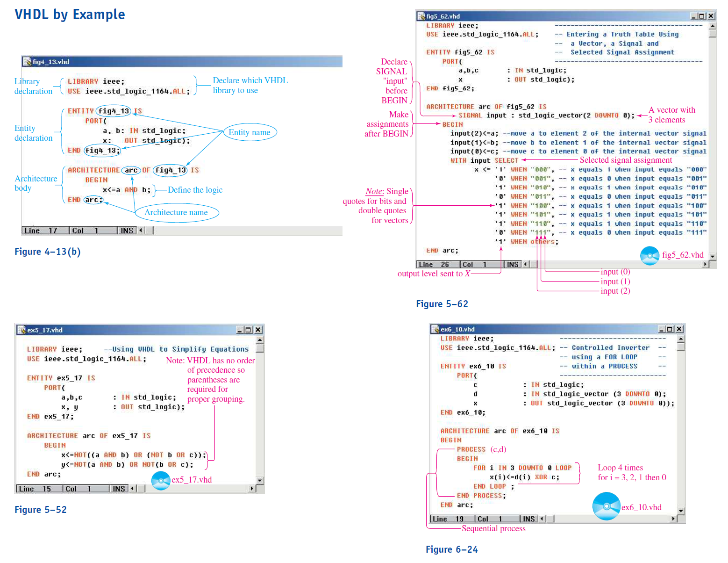The width and height of the screenshot is (728, 563).
Task: Click the 'x(i)<=d(i) XOR c;' line in ex6_10.vhd
Action: [x=524, y=477]
